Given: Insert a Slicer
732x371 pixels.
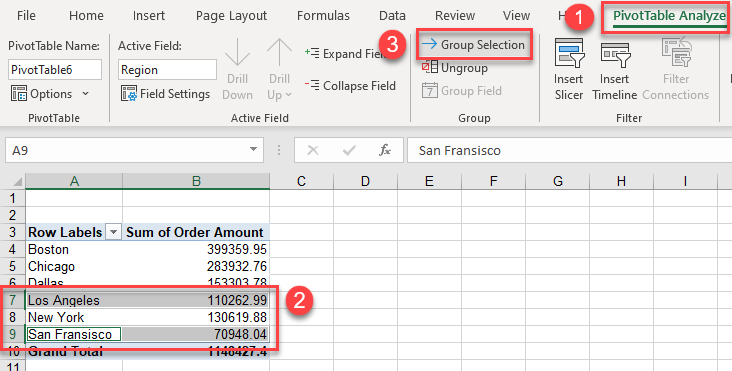Looking at the screenshot, I should point(569,69).
